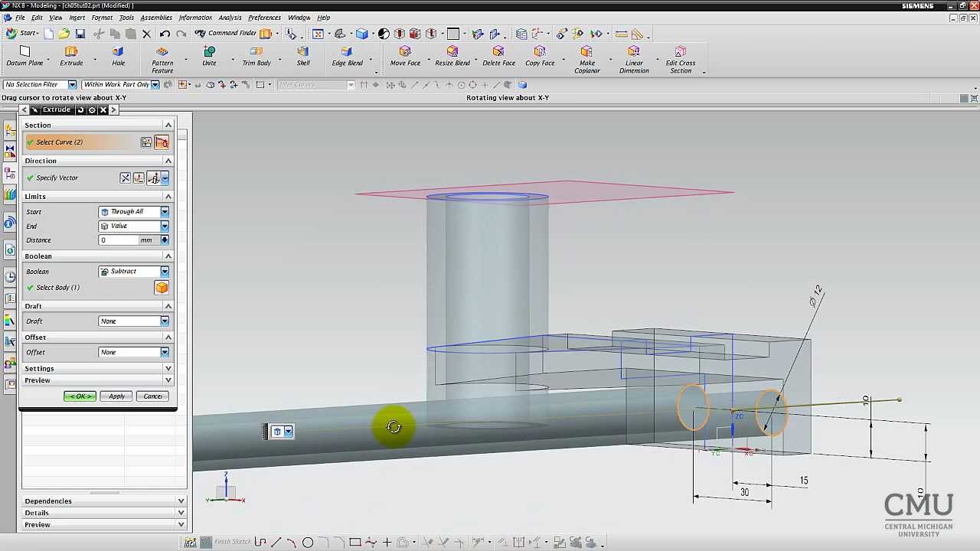The height and width of the screenshot is (551, 980).
Task: Click the Datum Plane tool icon
Action: click(x=24, y=52)
